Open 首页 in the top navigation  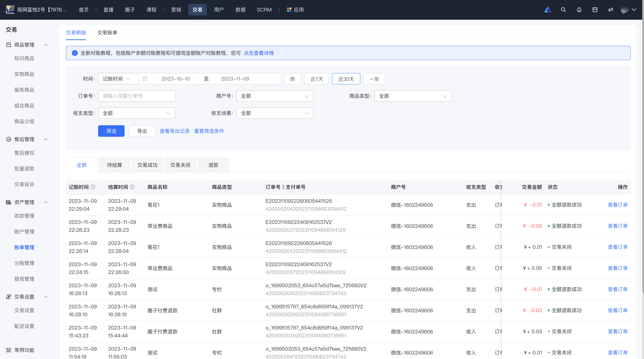84,10
